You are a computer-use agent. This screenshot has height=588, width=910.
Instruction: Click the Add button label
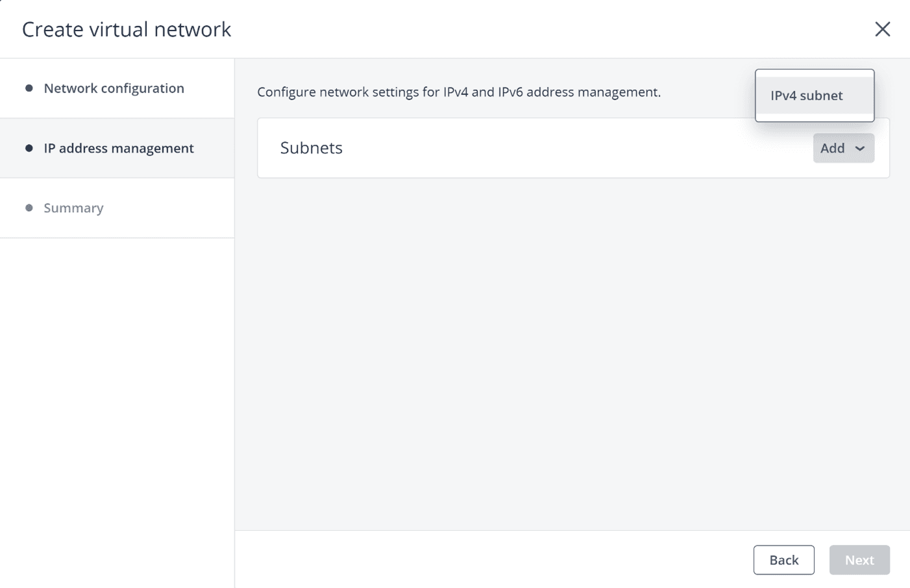click(832, 148)
